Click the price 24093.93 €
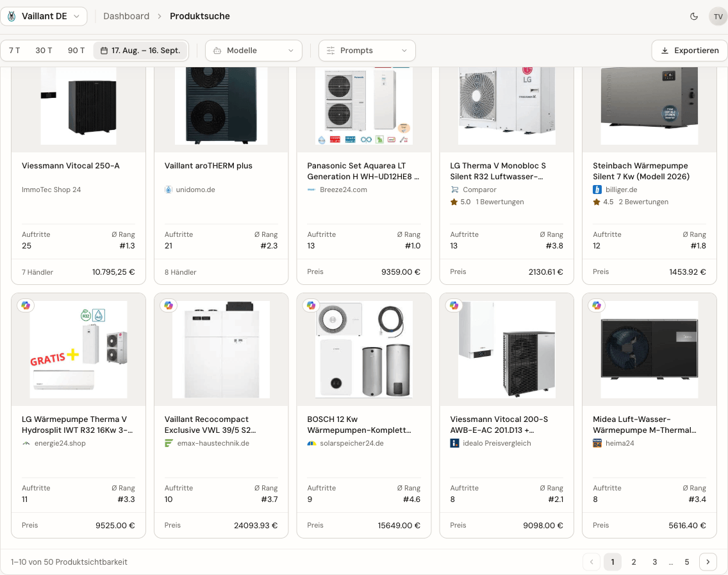 255,525
